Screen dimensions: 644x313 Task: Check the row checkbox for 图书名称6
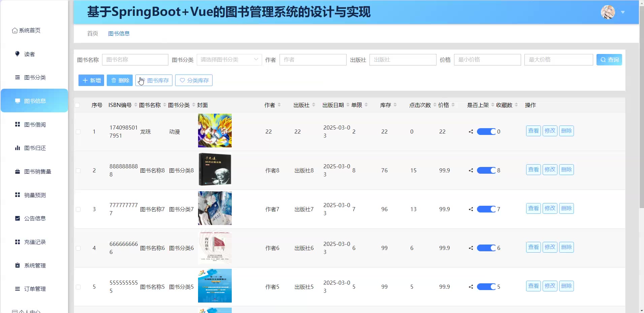coord(78,248)
